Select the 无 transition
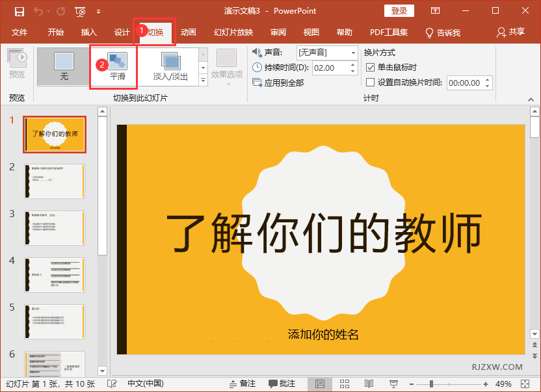The height and width of the screenshot is (392, 541). 64,66
